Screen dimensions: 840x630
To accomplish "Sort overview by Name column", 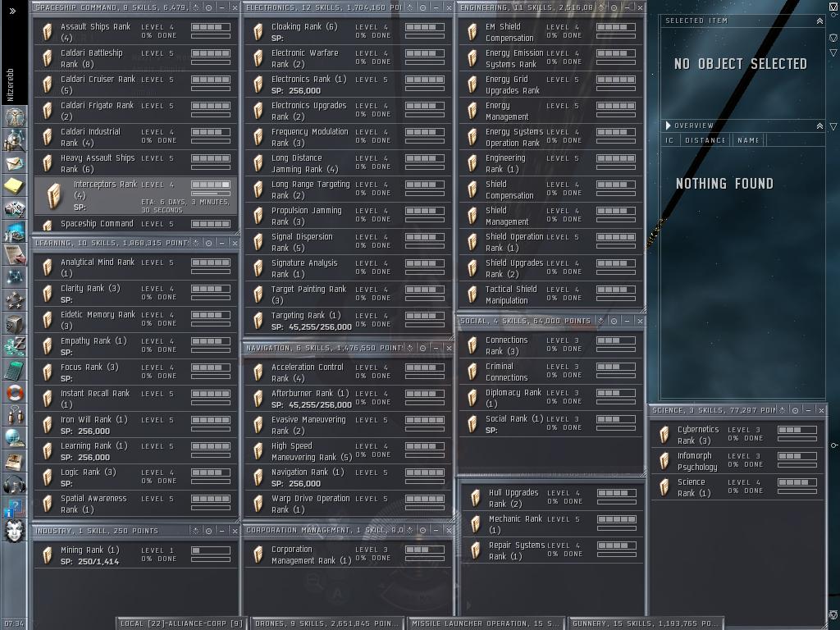I will 747,140.
